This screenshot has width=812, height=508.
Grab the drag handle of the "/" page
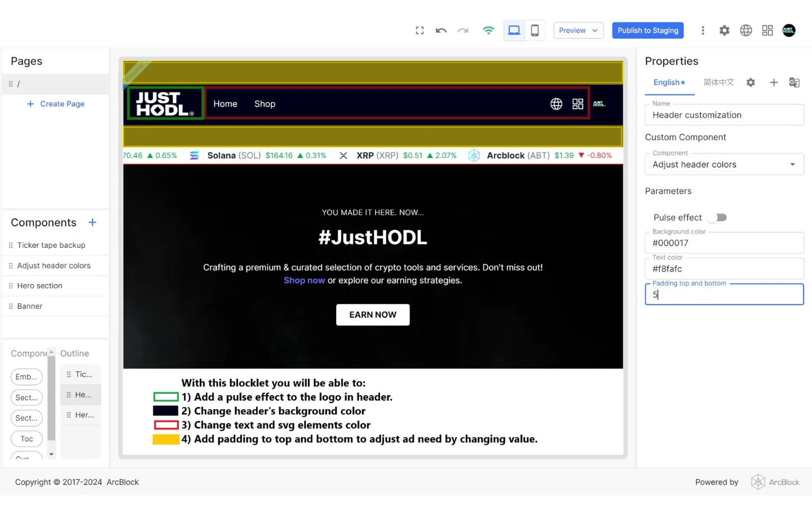pos(11,84)
